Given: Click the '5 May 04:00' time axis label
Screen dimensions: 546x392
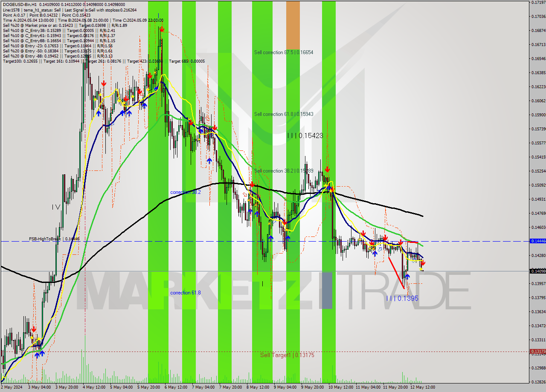Looking at the screenshot, I should point(121,387).
